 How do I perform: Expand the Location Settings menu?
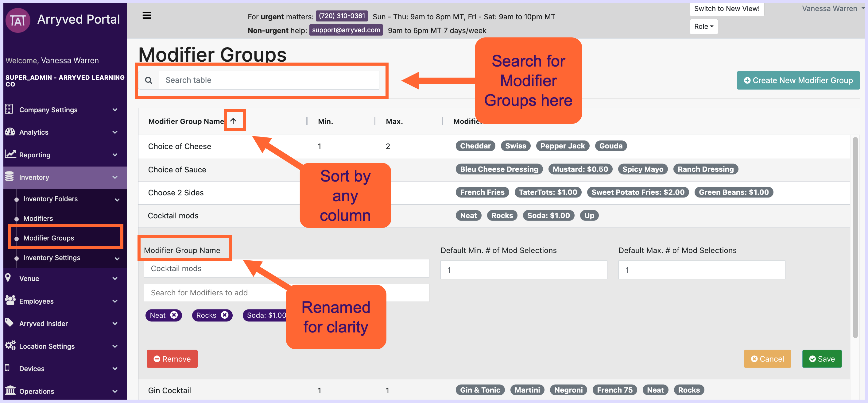coord(115,346)
